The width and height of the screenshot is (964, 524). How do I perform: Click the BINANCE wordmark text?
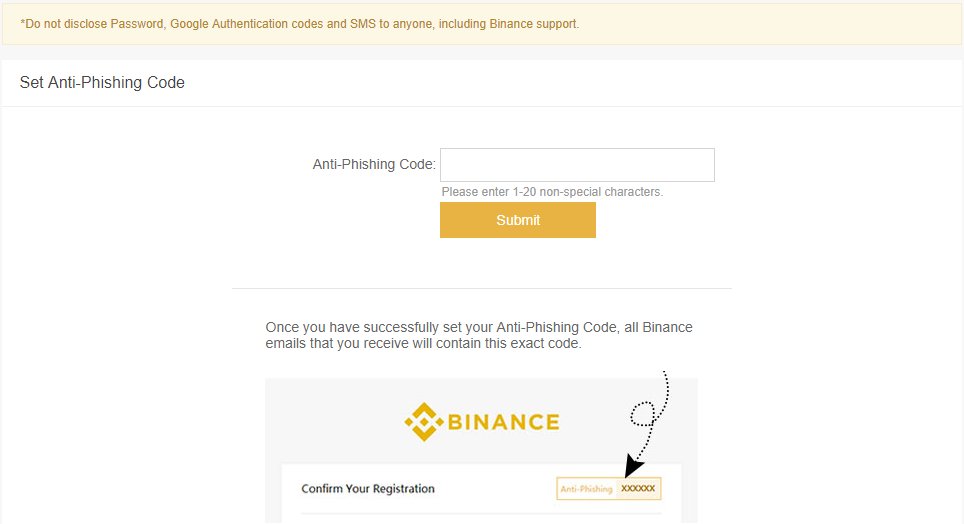(x=504, y=422)
